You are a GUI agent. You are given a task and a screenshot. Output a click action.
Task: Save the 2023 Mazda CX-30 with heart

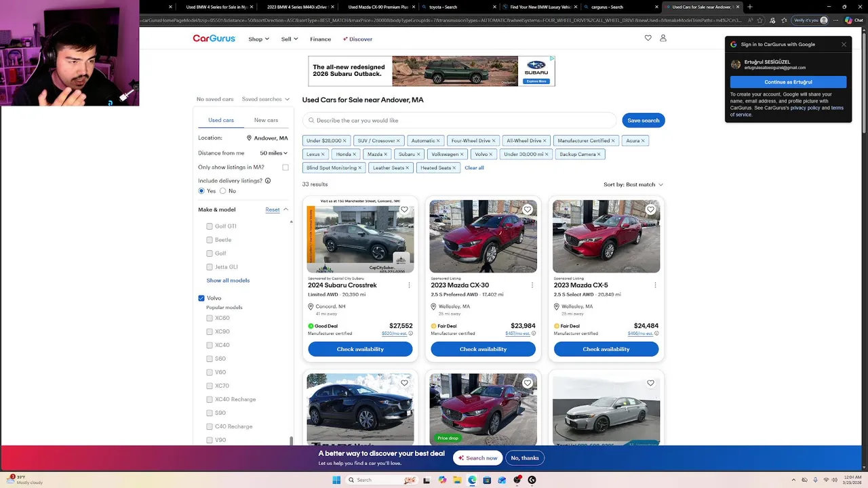pyautogui.click(x=527, y=209)
